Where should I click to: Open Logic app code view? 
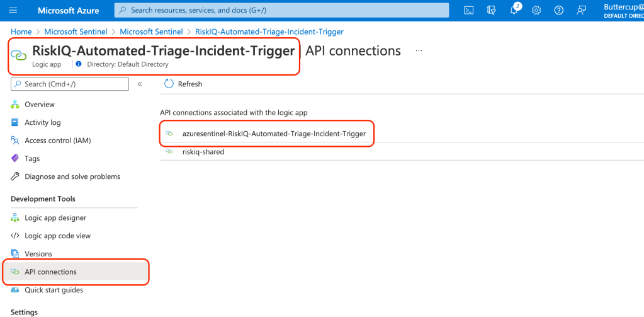pyautogui.click(x=57, y=236)
